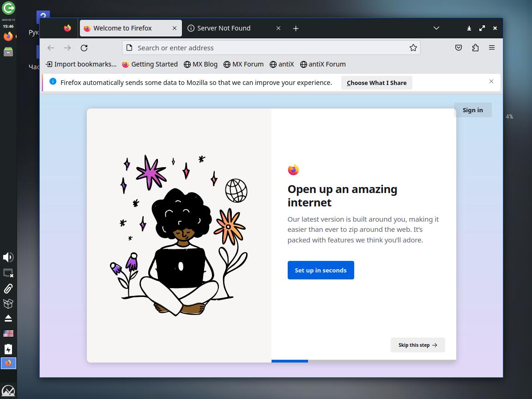Switch to the Welcome to Firefox tab
The width and height of the screenshot is (532, 399).
(x=131, y=28)
